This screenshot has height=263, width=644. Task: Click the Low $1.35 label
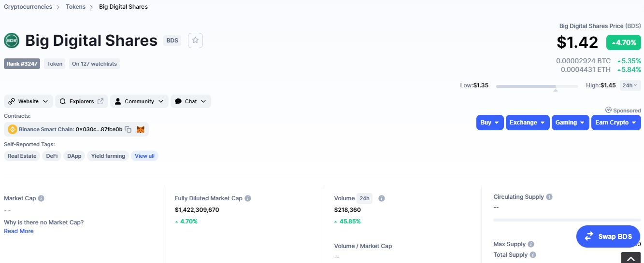(x=474, y=85)
